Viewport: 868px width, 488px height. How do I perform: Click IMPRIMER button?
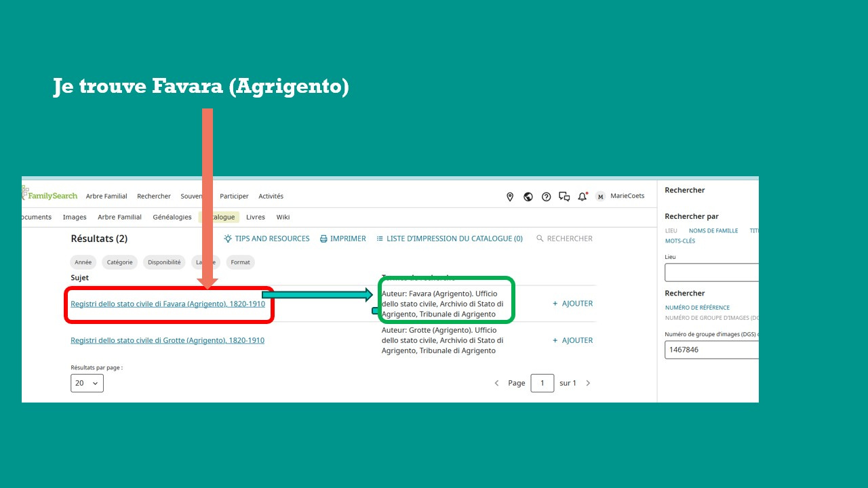tap(348, 239)
